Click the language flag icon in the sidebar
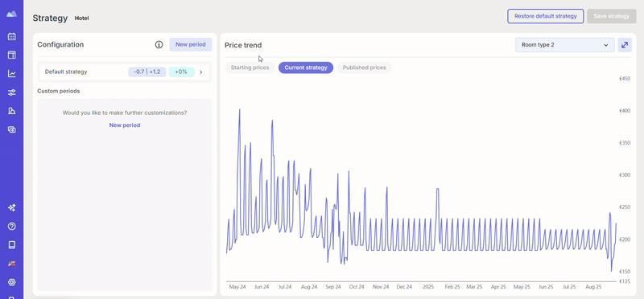This screenshot has height=299, width=644. coord(11,264)
